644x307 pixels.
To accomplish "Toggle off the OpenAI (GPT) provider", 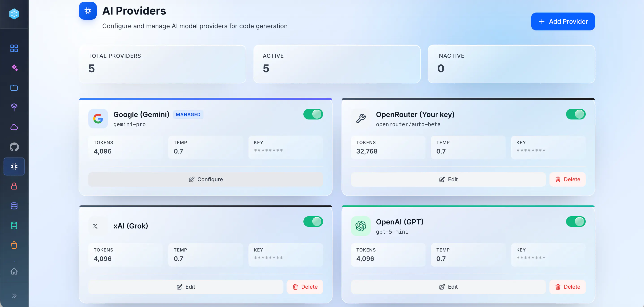I will point(576,222).
